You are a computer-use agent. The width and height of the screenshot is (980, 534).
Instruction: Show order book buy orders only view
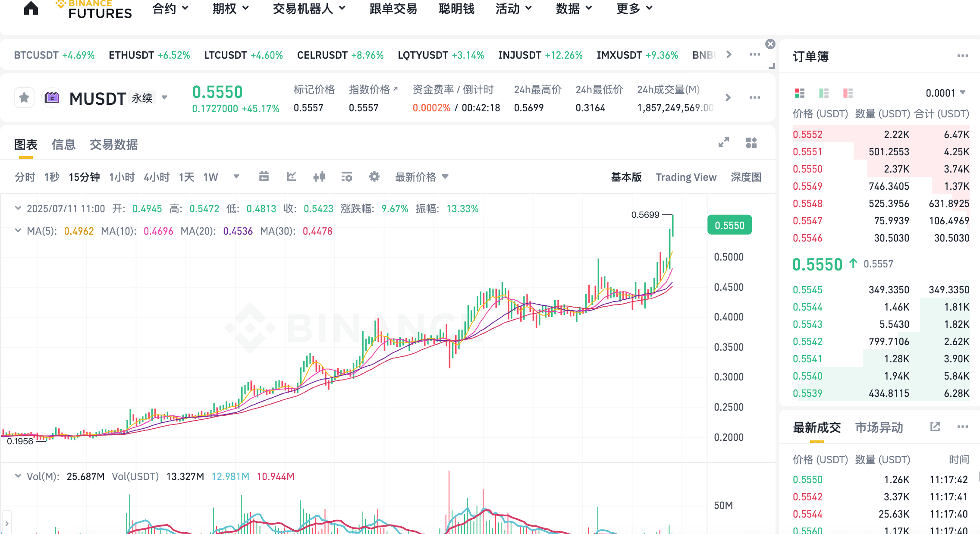point(824,93)
